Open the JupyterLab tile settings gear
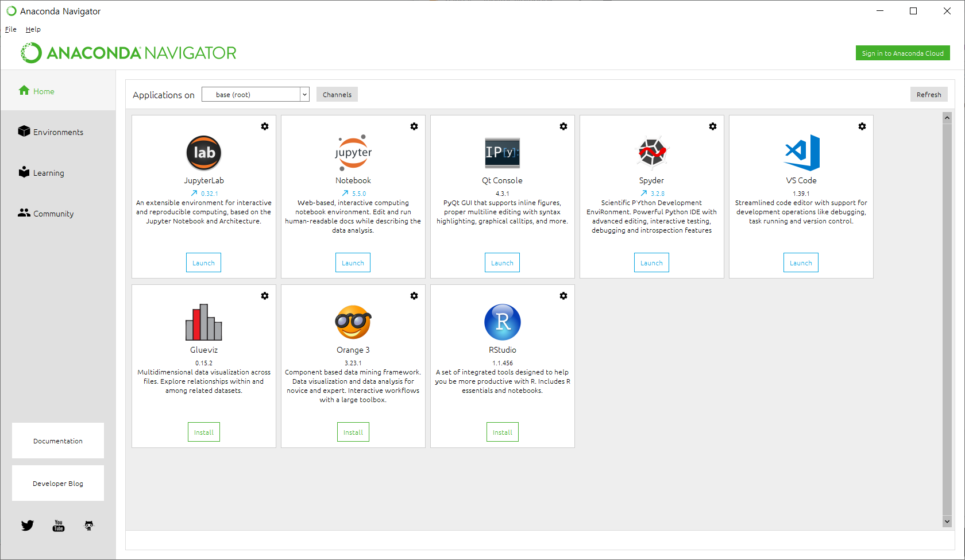 (265, 126)
